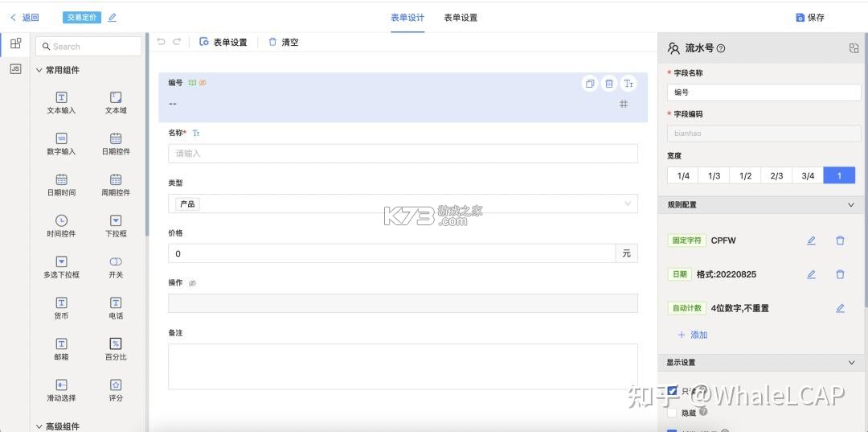The height and width of the screenshot is (432, 868).
Task: Edit the 固定字符 CPFW rule
Action: click(811, 241)
